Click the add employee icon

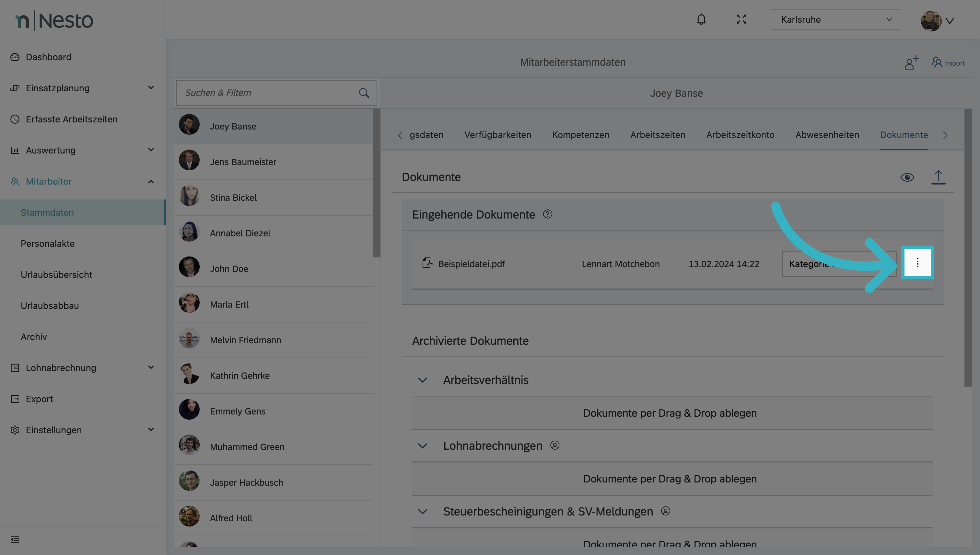(x=911, y=62)
